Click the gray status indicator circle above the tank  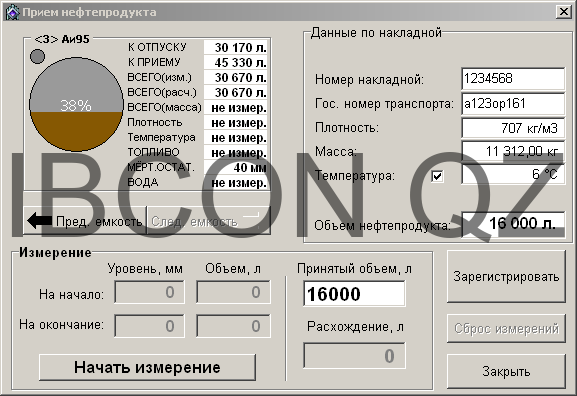(x=37, y=56)
